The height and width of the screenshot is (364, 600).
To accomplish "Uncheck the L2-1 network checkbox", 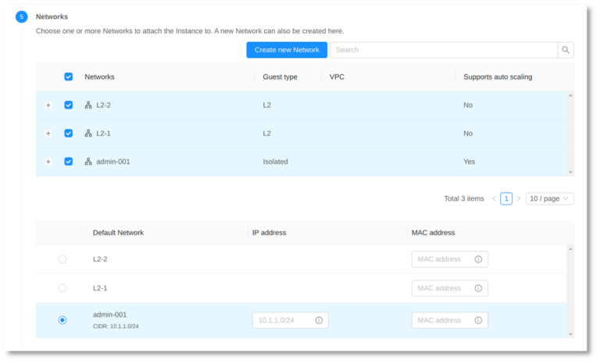I will (69, 134).
